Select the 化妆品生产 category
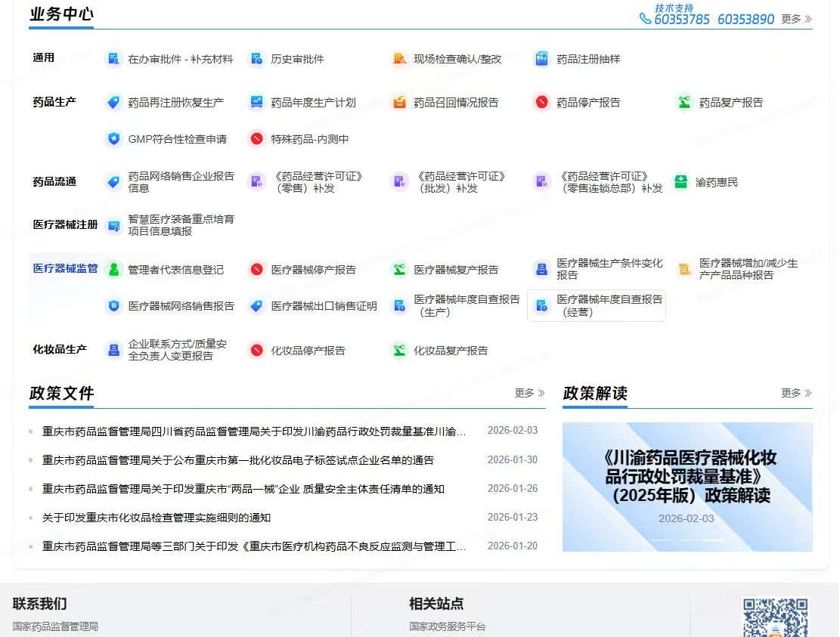 (x=60, y=349)
